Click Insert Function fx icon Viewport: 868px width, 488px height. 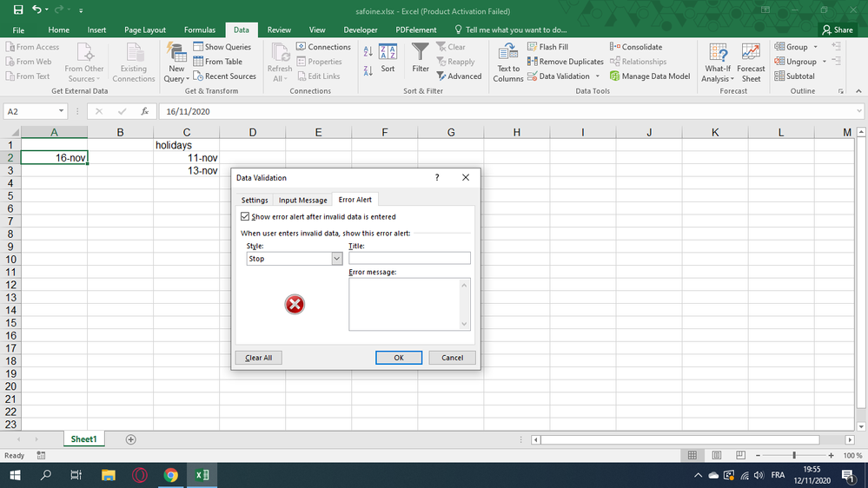144,111
